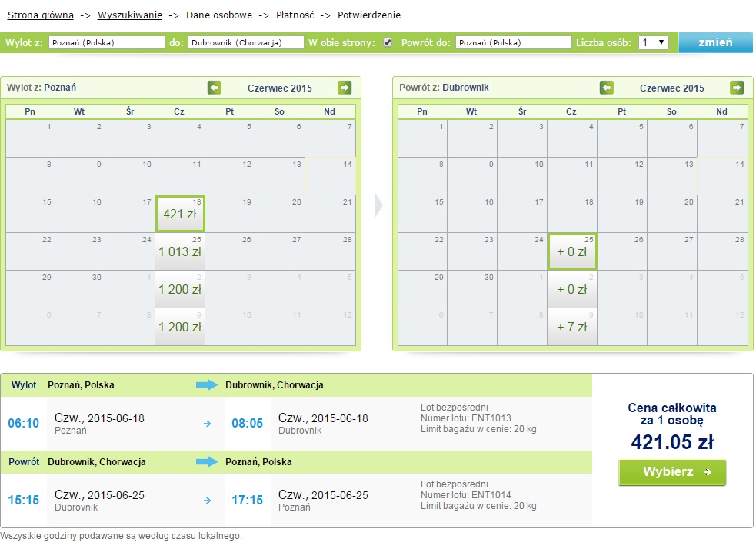Go to next month in return calendar
Viewport: 756px width, 549px height.
(737, 88)
